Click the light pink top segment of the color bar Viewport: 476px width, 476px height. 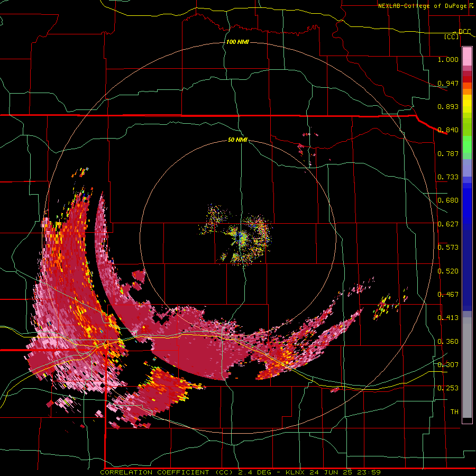pos(467,56)
